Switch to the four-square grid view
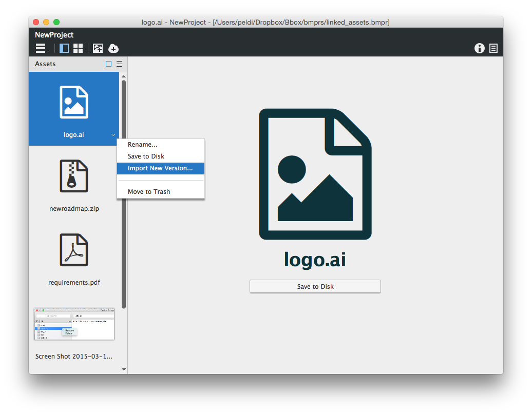Viewport: 532px width, 415px height. (78, 48)
